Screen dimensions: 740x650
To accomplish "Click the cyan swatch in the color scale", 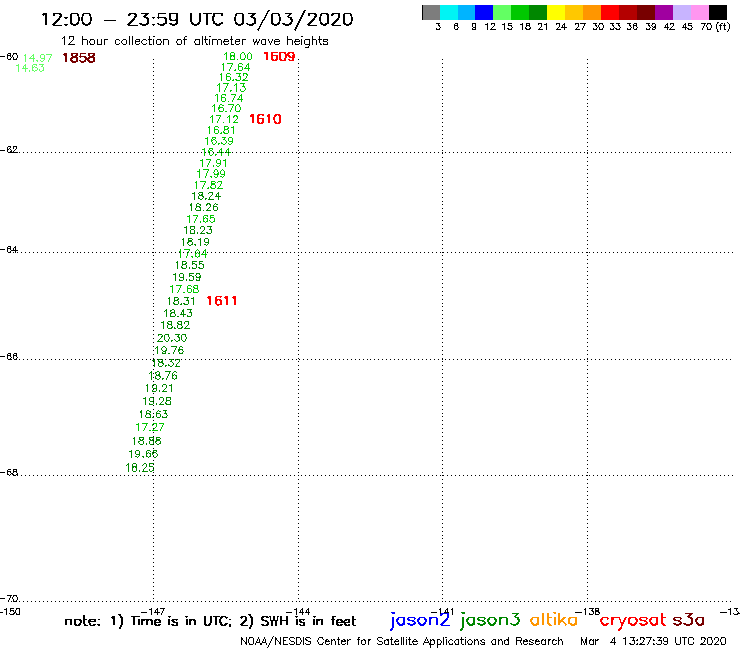I will click(x=449, y=12).
